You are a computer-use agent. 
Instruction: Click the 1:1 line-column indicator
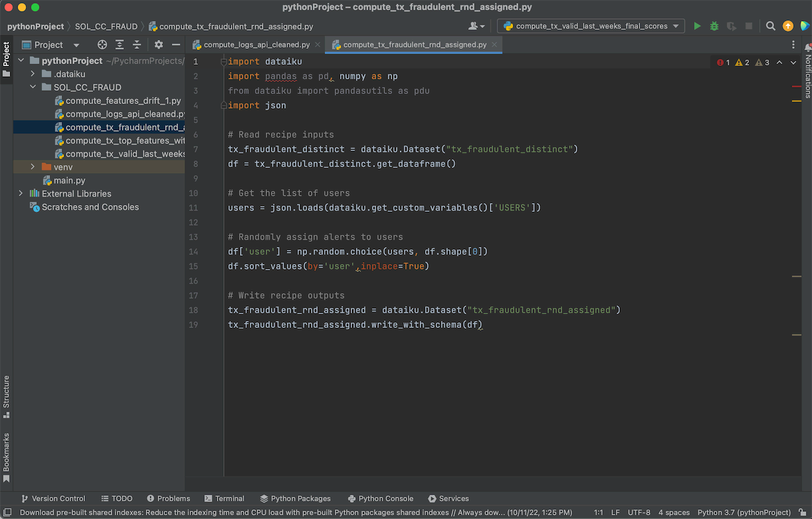(599, 512)
